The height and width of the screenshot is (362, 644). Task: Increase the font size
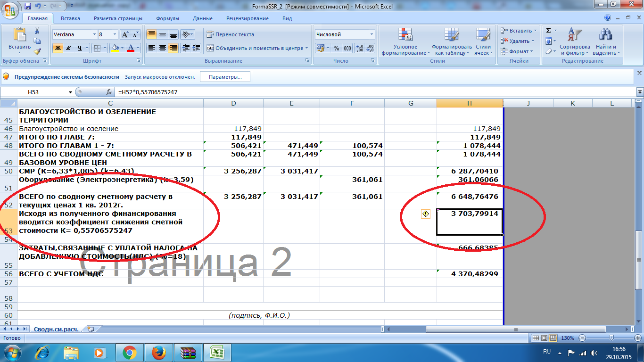coord(125,34)
